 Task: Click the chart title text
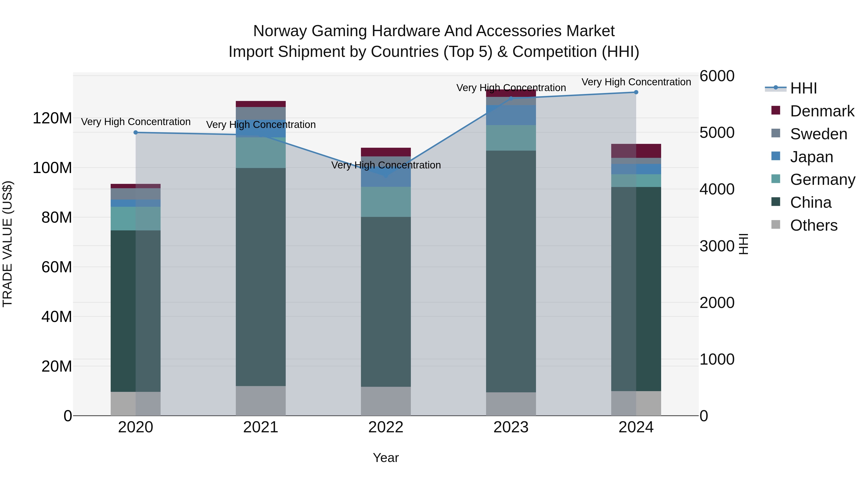434,41
